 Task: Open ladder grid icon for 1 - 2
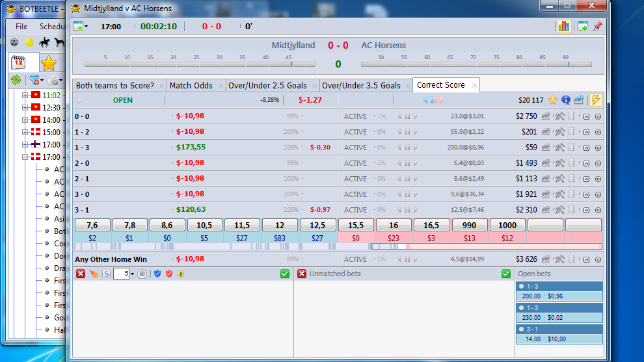tap(571, 132)
